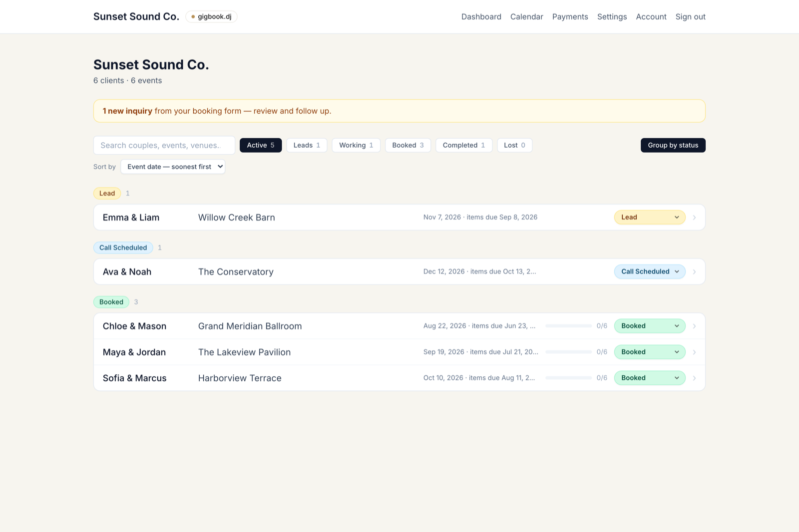Screen dimensions: 799x532
Task: Click the Booked group label
Action: tap(111, 302)
